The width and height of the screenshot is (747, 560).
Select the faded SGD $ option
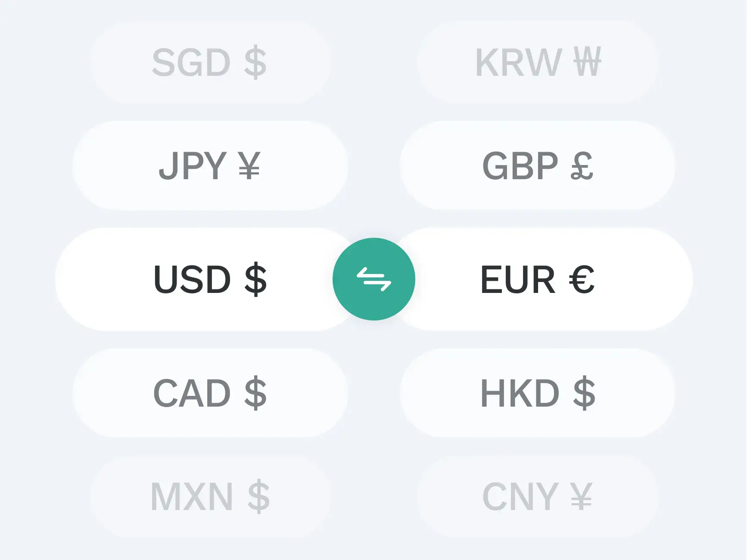pyautogui.click(x=210, y=62)
